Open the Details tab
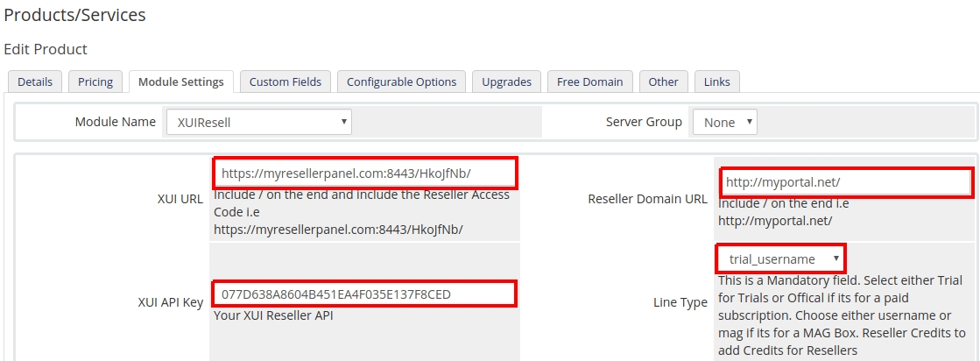Screen dimensions: 980x361 tap(35, 81)
